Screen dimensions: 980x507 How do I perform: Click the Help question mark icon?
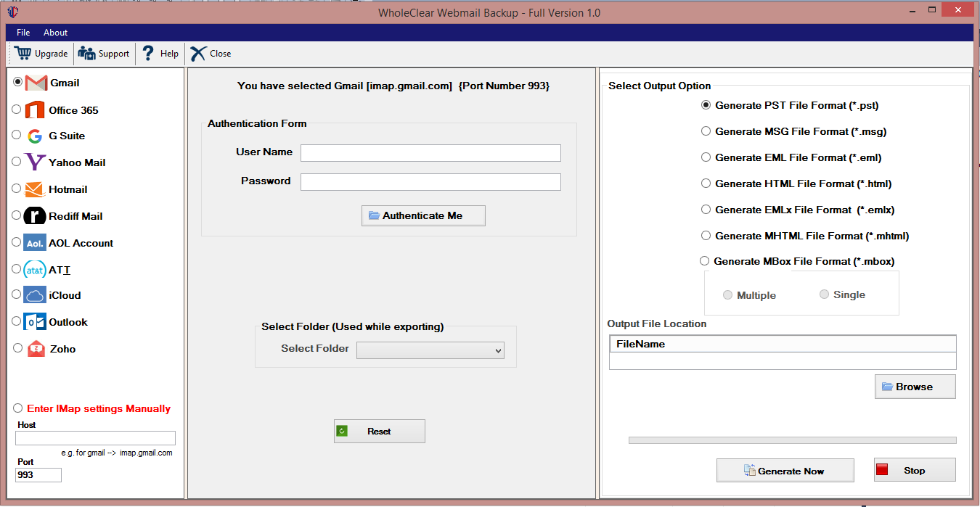[x=148, y=53]
